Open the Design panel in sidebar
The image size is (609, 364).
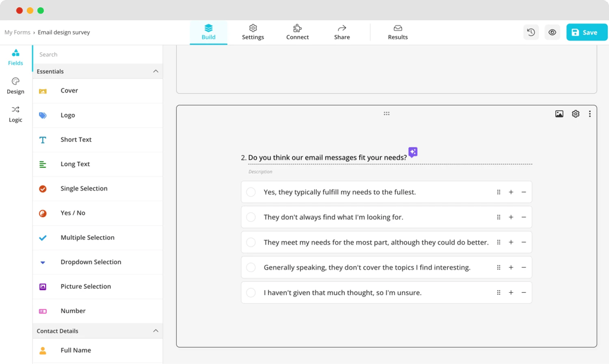pyautogui.click(x=16, y=86)
